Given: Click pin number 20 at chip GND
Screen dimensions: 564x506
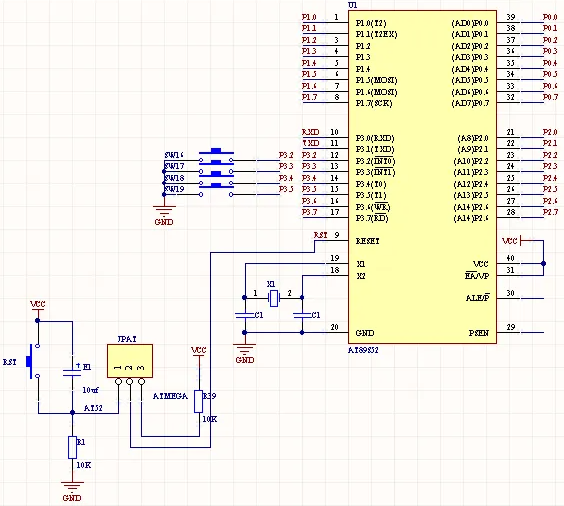Looking at the screenshot, I should click(335, 327).
